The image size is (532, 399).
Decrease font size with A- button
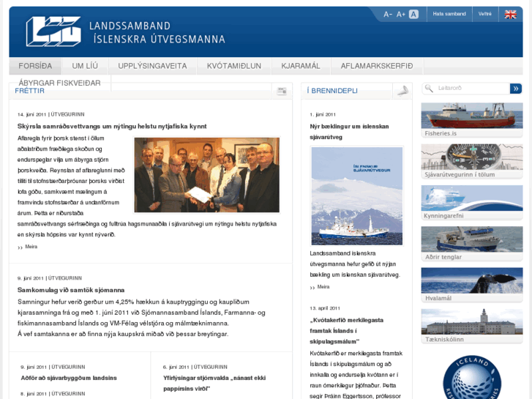(388, 14)
